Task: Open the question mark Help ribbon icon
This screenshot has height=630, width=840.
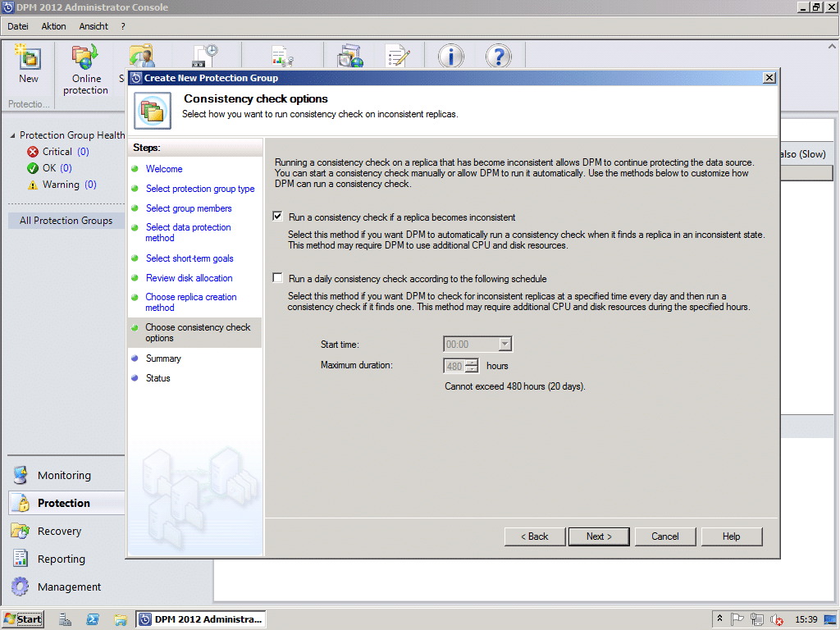Action: click(x=498, y=57)
